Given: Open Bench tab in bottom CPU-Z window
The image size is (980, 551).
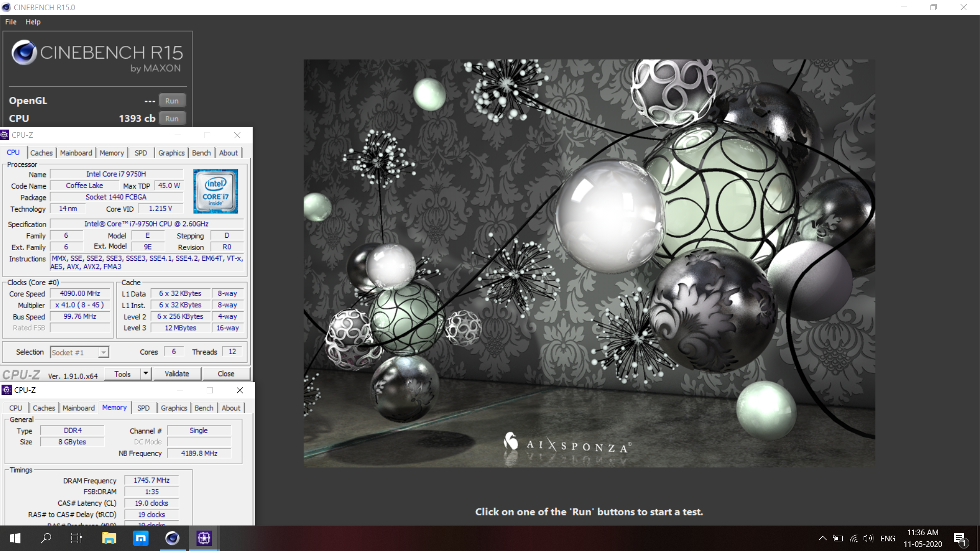Looking at the screenshot, I should coord(204,408).
